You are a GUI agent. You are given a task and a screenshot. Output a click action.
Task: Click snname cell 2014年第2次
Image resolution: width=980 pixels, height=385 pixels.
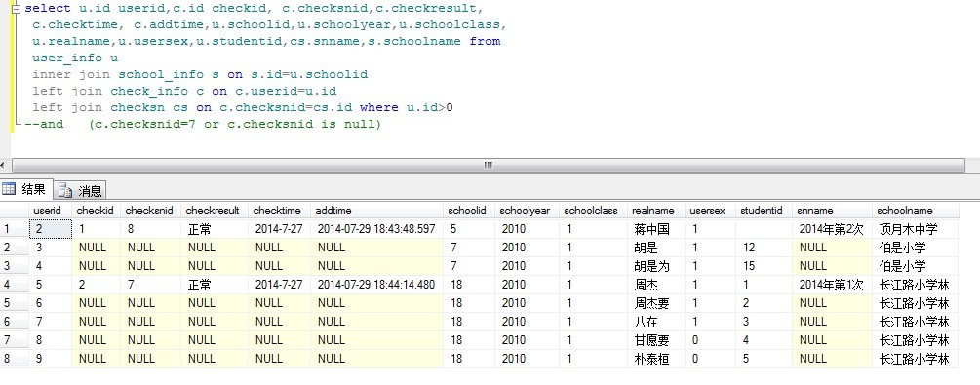(832, 229)
